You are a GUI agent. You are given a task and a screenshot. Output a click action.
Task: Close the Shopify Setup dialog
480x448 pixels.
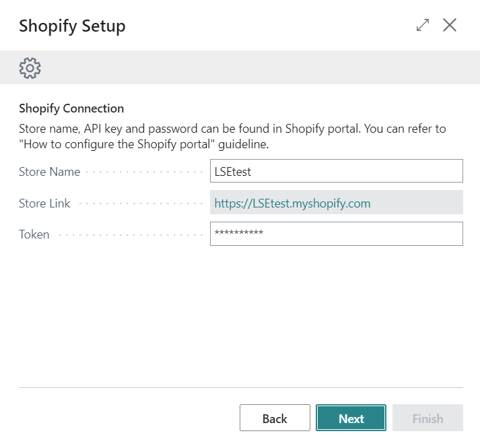click(x=450, y=26)
